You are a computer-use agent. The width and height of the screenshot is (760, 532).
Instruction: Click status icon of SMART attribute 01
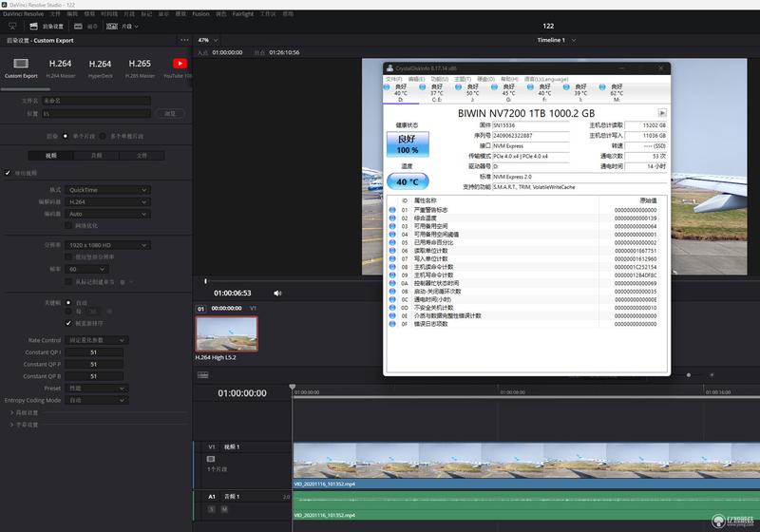(x=392, y=210)
